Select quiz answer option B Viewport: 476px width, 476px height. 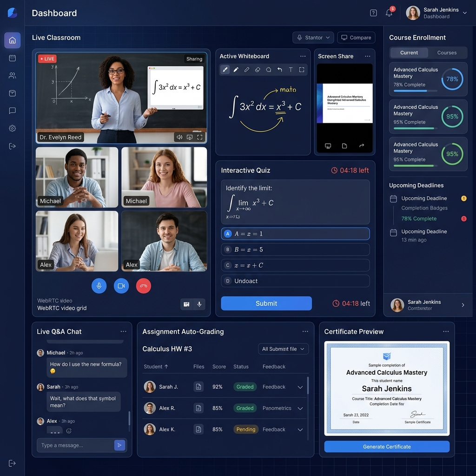(x=295, y=250)
